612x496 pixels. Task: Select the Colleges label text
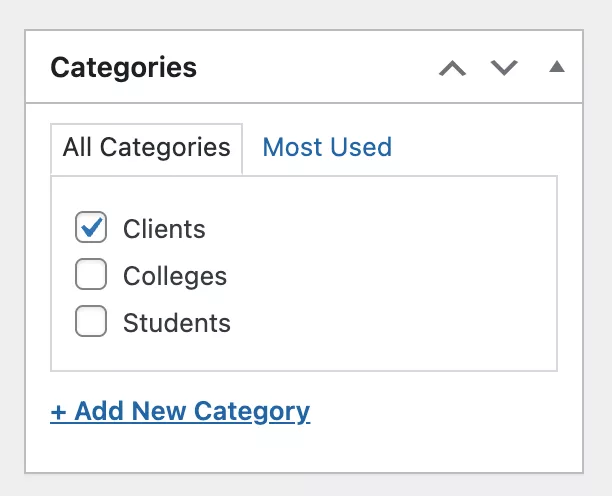click(175, 277)
